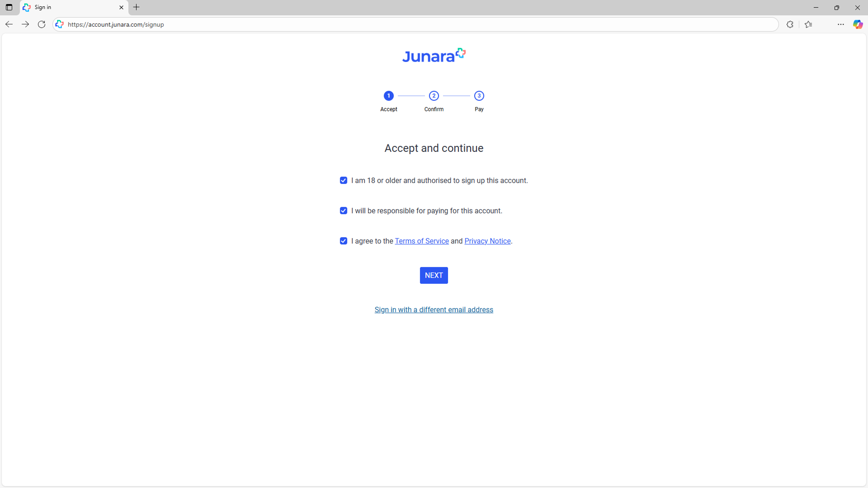Click the 18 or older statement text
The width and height of the screenshot is (868, 488).
point(439,181)
